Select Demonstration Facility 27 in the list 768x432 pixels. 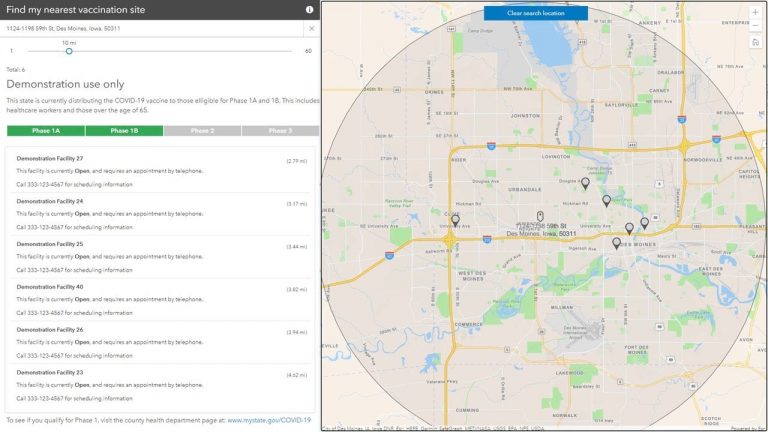pyautogui.click(x=161, y=171)
